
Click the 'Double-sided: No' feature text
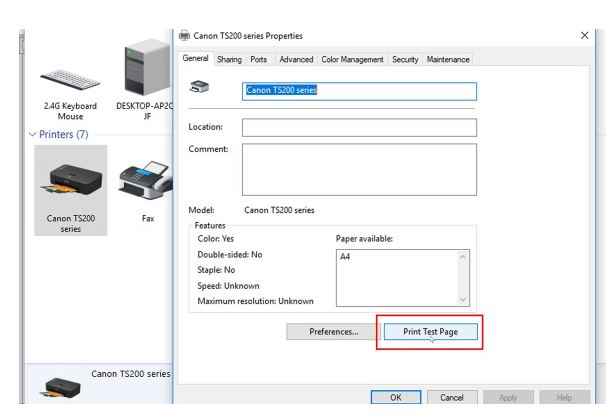230,255
